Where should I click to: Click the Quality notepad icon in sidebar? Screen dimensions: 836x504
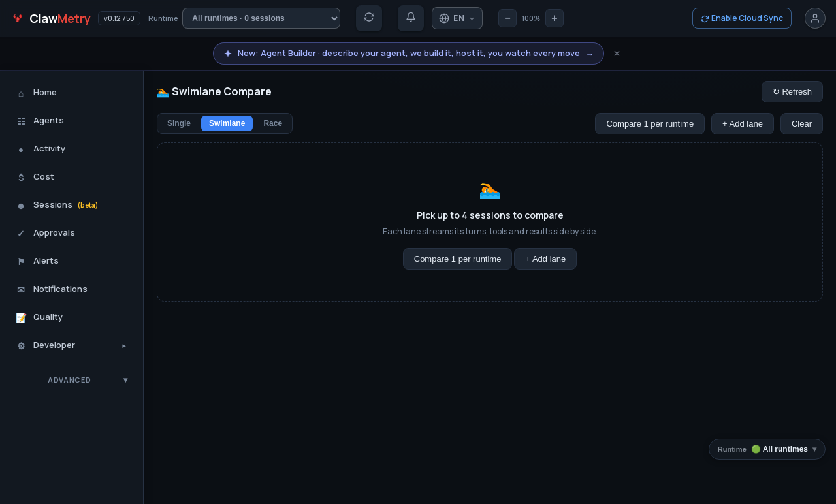[21, 318]
